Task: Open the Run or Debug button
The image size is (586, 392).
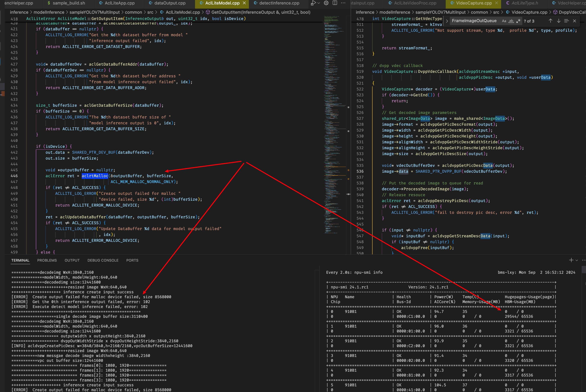Action: point(313,3)
